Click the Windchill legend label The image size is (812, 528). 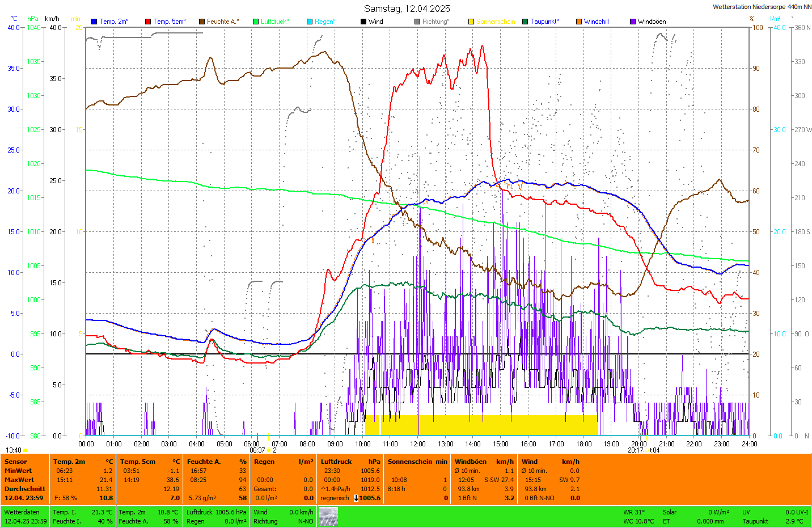pyautogui.click(x=596, y=22)
